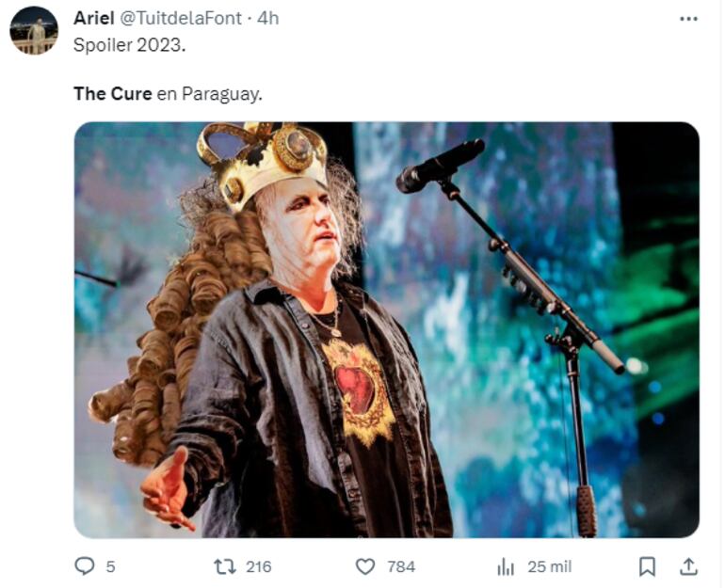Image resolution: width=725 pixels, height=588 pixels.
Task: Like the tweet with the heart icon
Action: pos(365,566)
